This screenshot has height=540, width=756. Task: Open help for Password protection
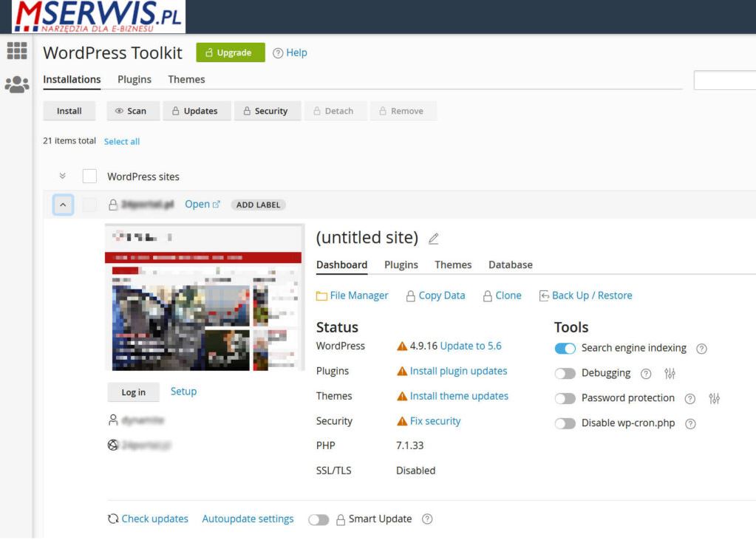click(x=690, y=399)
